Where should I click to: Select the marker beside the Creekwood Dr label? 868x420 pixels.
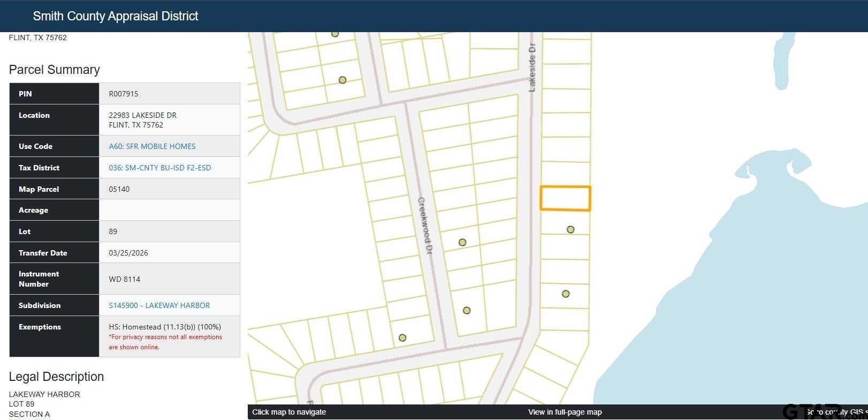[462, 242]
